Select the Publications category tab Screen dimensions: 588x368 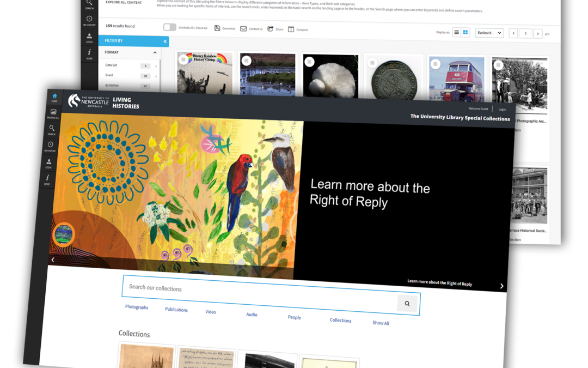click(x=176, y=310)
